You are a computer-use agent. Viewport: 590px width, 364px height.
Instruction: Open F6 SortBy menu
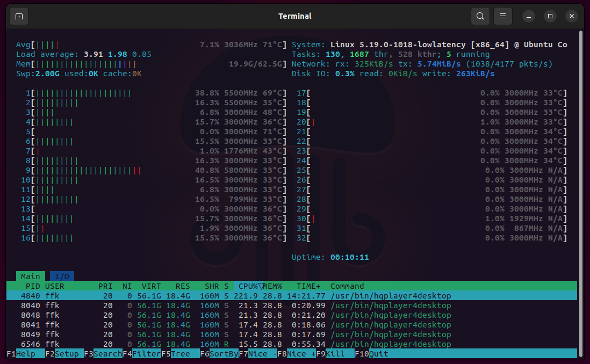click(x=221, y=354)
